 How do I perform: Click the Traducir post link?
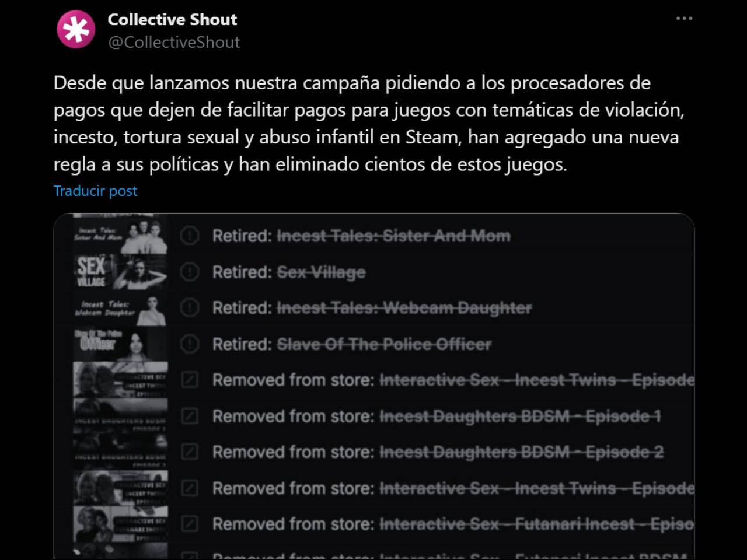95,191
